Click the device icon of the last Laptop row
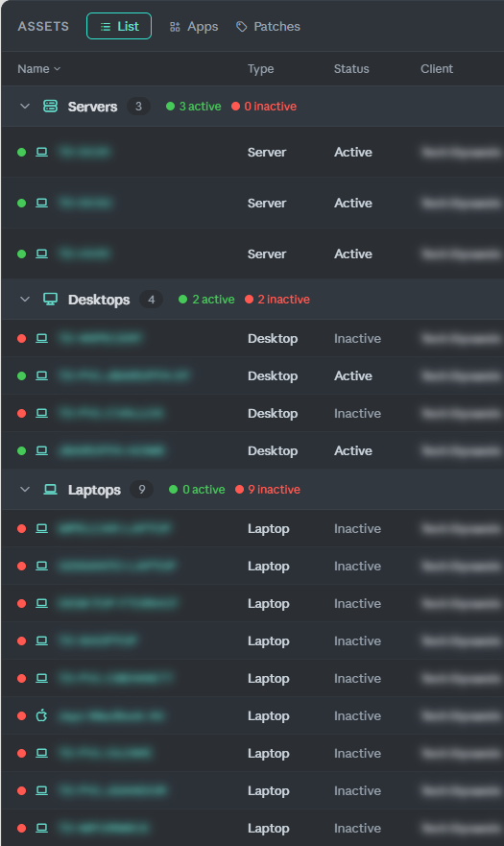Screen dimensions: 504x846 (41, 828)
